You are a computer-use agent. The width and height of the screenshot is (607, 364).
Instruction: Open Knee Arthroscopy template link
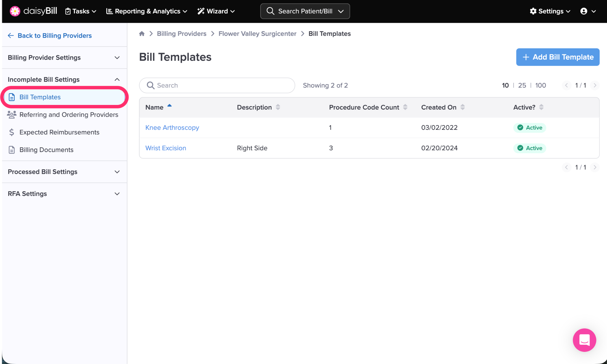172,127
